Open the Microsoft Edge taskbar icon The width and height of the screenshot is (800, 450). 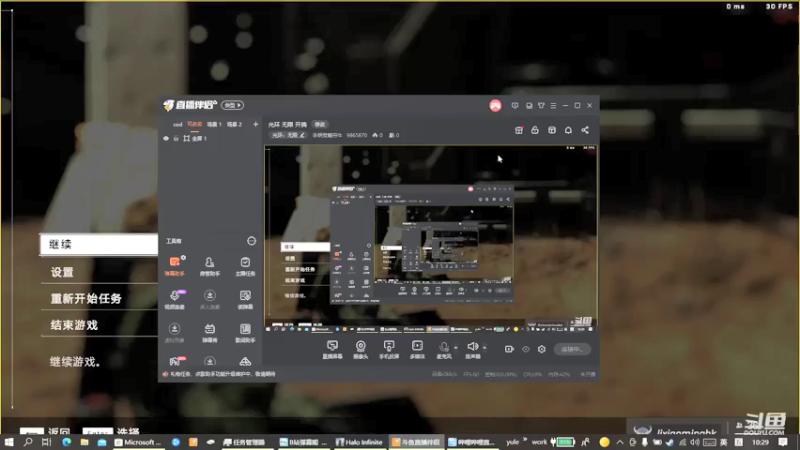pyautogui.click(x=67, y=442)
